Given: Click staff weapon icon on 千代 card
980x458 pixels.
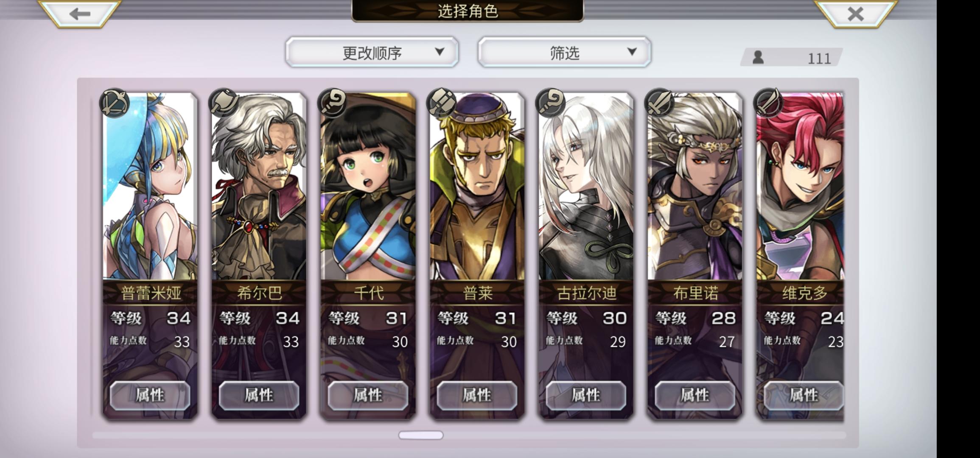Looking at the screenshot, I should [332, 103].
